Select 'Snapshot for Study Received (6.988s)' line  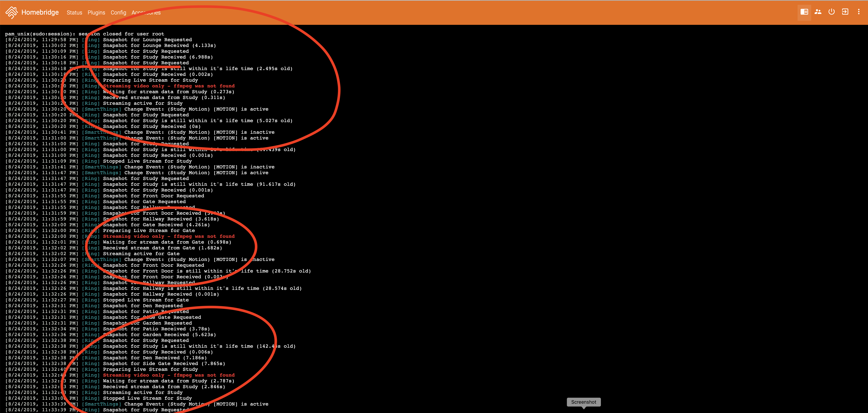109,57
